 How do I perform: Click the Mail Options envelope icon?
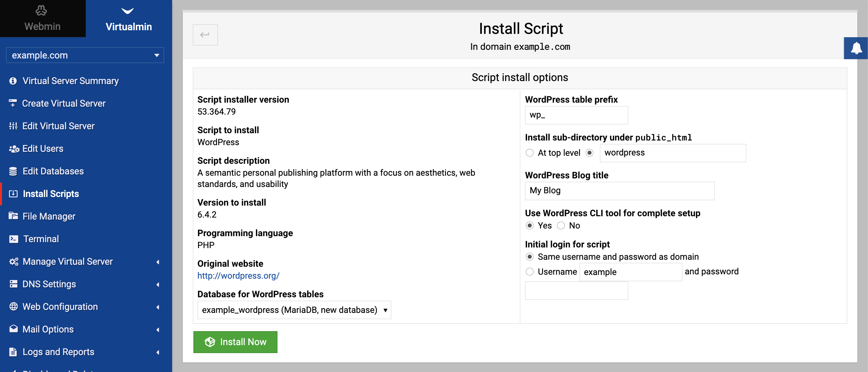(14, 329)
